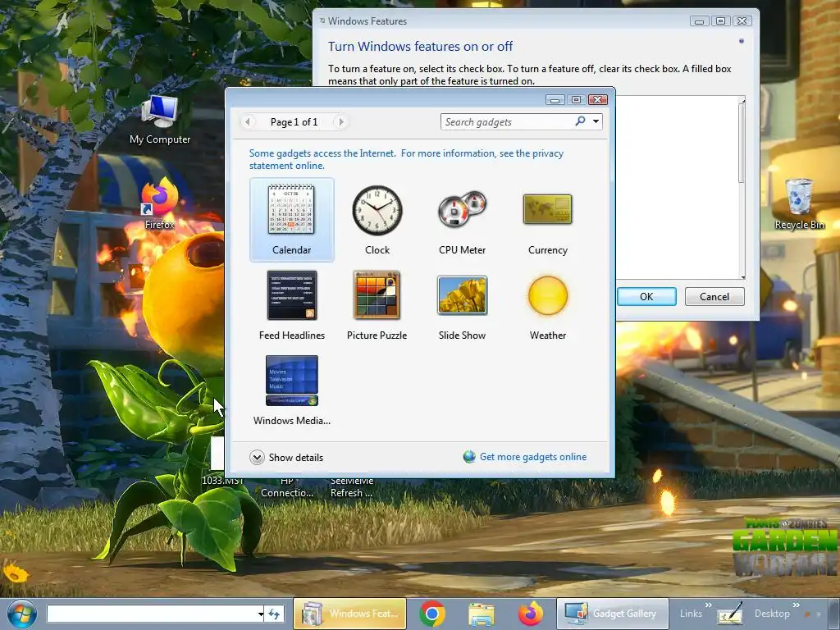Select the Slide Show gadget
This screenshot has height=630, width=840.
462,305
